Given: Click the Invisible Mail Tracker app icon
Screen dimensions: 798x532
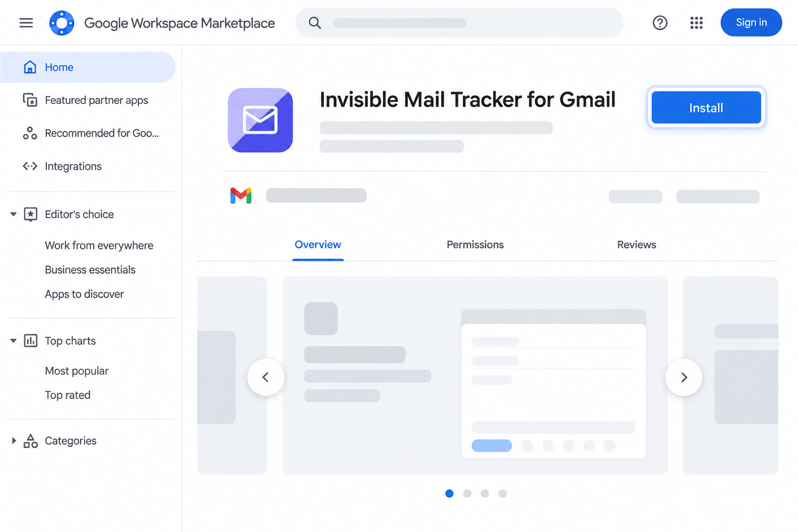Looking at the screenshot, I should click(260, 120).
